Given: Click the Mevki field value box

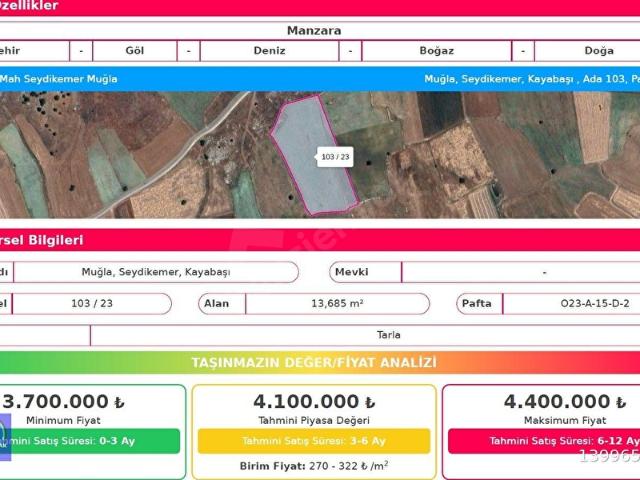Looking at the screenshot, I should click(x=520, y=272).
